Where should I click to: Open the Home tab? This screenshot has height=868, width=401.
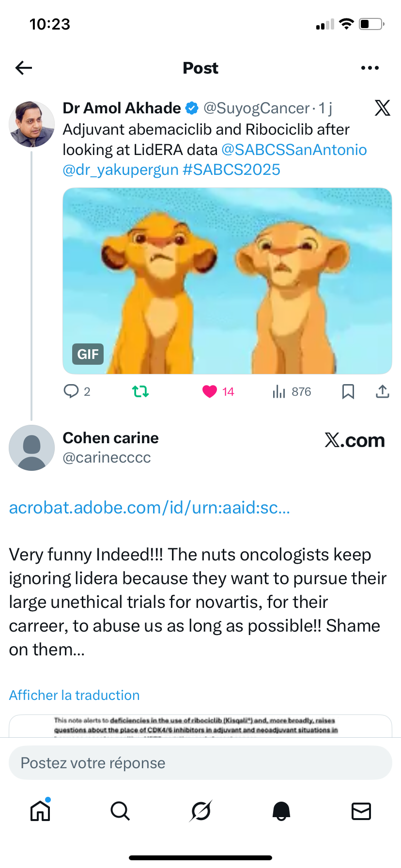(40, 811)
